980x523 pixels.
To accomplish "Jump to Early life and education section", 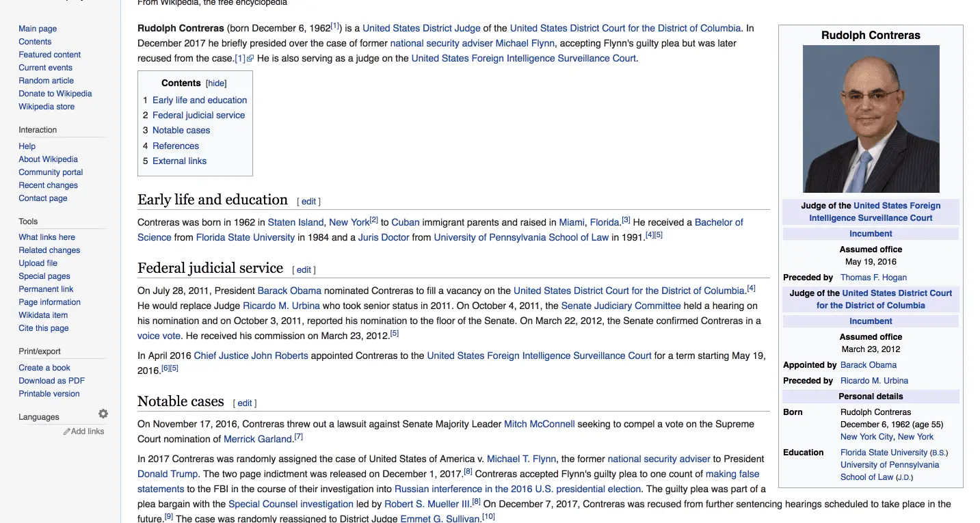I will pyautogui.click(x=199, y=100).
